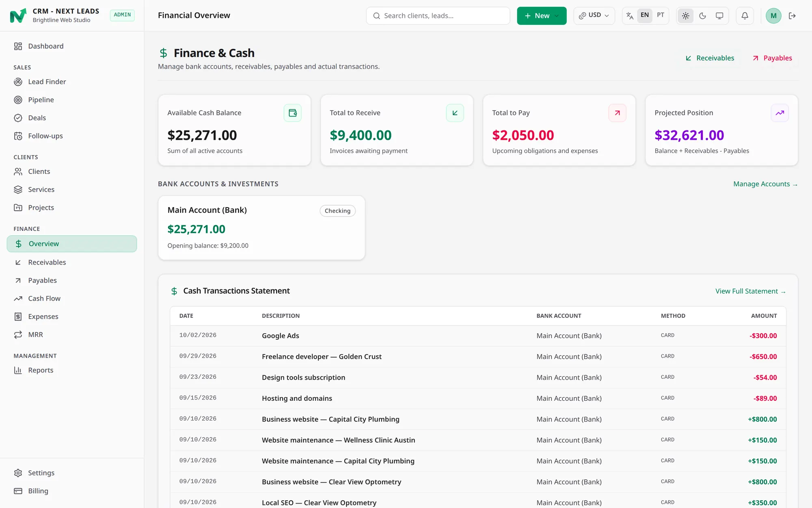Image resolution: width=812 pixels, height=508 pixels.
Task: Open the New button menu
Action: 542,16
